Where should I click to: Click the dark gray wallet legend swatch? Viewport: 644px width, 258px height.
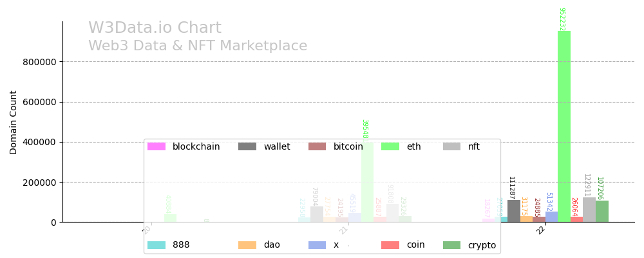click(247, 147)
